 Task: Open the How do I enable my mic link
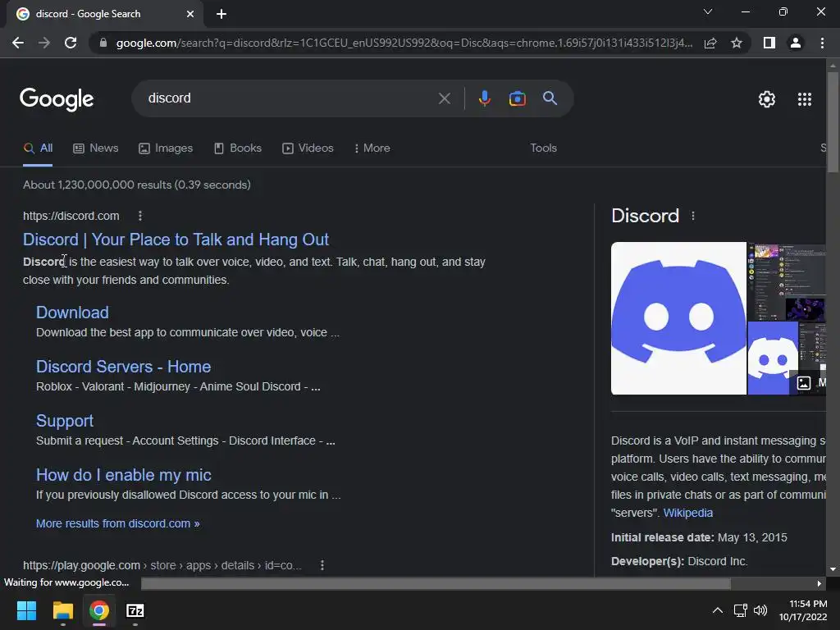[123, 475]
